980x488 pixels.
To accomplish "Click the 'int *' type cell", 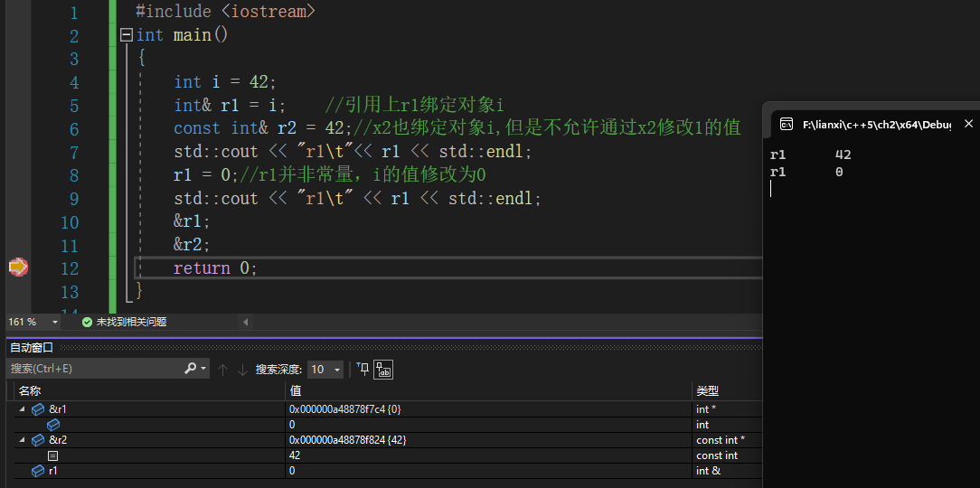I will (708, 409).
